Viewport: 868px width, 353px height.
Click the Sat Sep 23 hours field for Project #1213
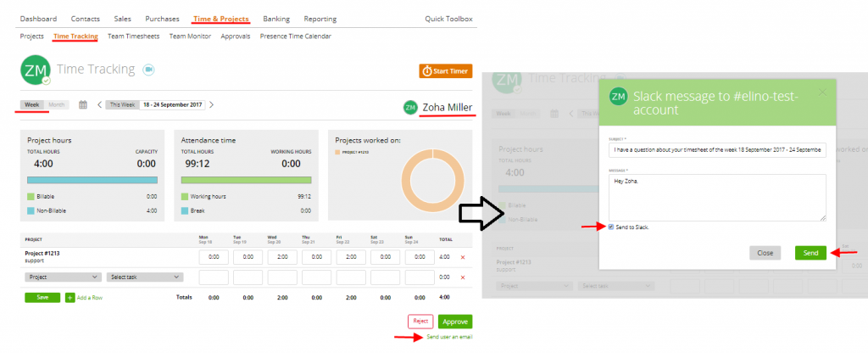click(x=386, y=257)
